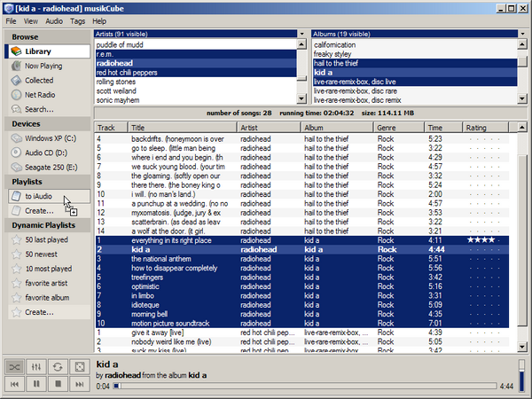Viewport: 532px width, 399px height.
Task: Click Search... in the Browse section
Action: point(39,108)
